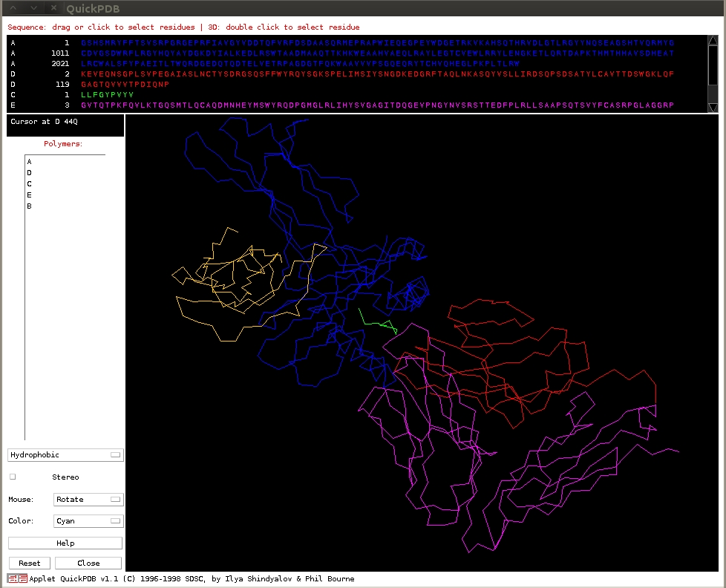Viewport: 726px width, 588px height.
Task: Click the dropdown box icon on the Color selector
Action: click(x=116, y=520)
